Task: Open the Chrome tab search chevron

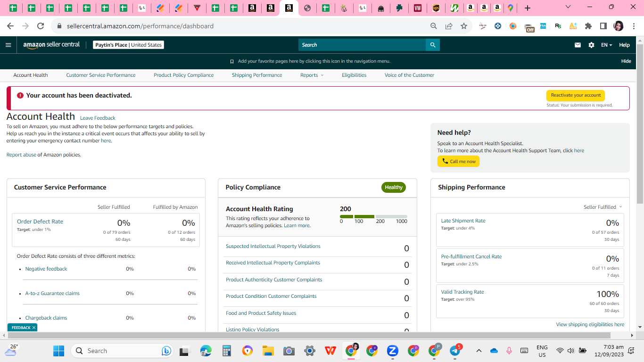Action: pyautogui.click(x=568, y=7)
